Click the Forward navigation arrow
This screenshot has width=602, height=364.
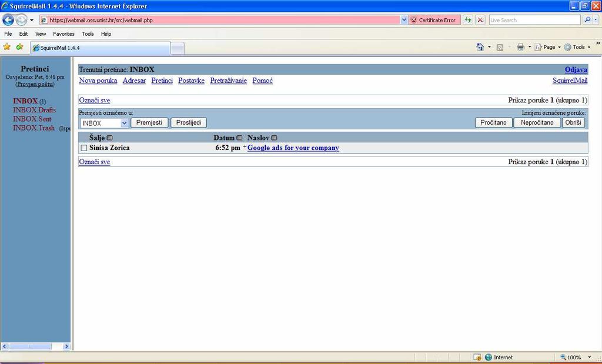tap(22, 19)
